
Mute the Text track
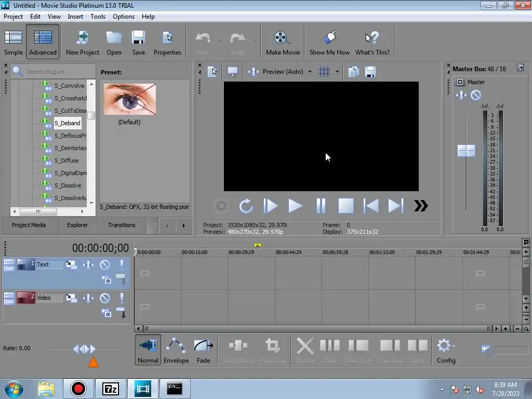tap(105, 264)
